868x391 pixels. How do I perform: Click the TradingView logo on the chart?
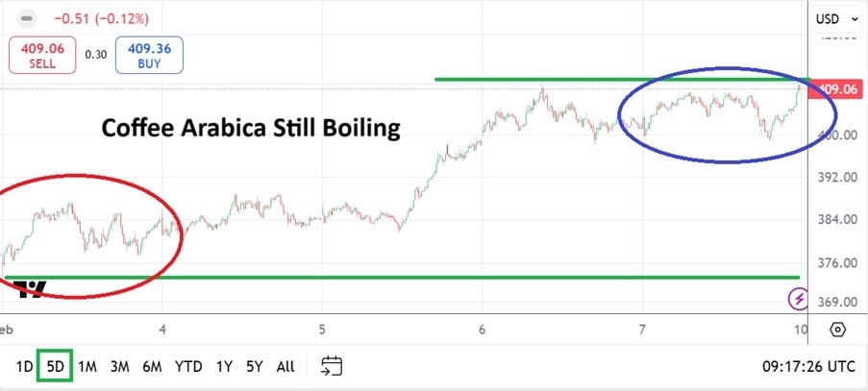point(33,291)
